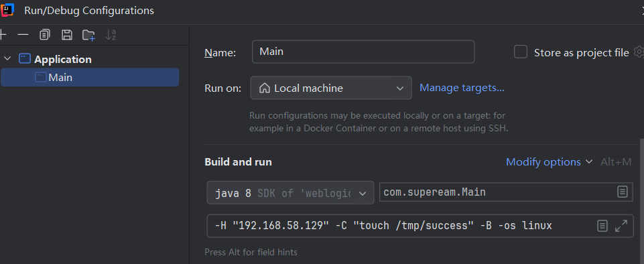Open the Run on Local machine dropdown
The width and height of the screenshot is (644, 264).
[x=331, y=88]
